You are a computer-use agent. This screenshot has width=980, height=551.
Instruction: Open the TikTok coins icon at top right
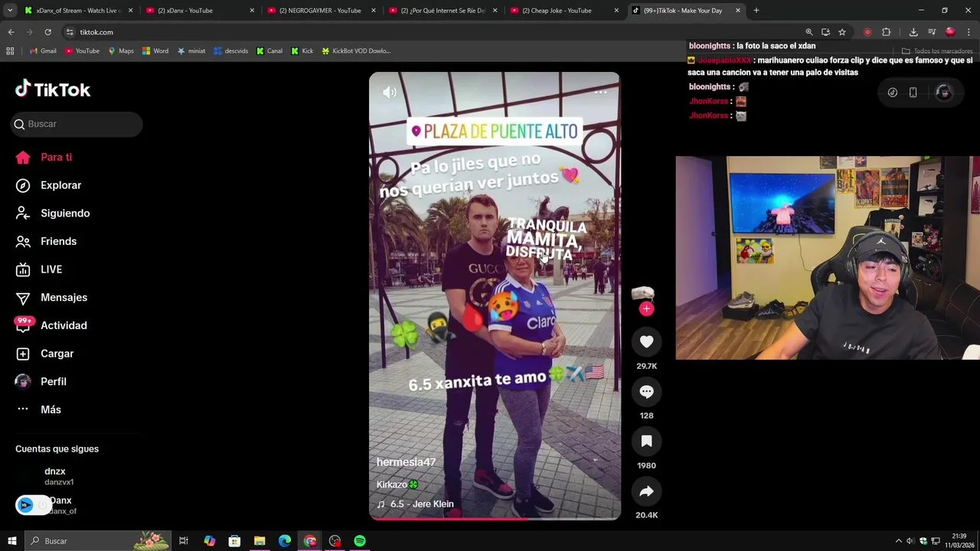point(892,93)
